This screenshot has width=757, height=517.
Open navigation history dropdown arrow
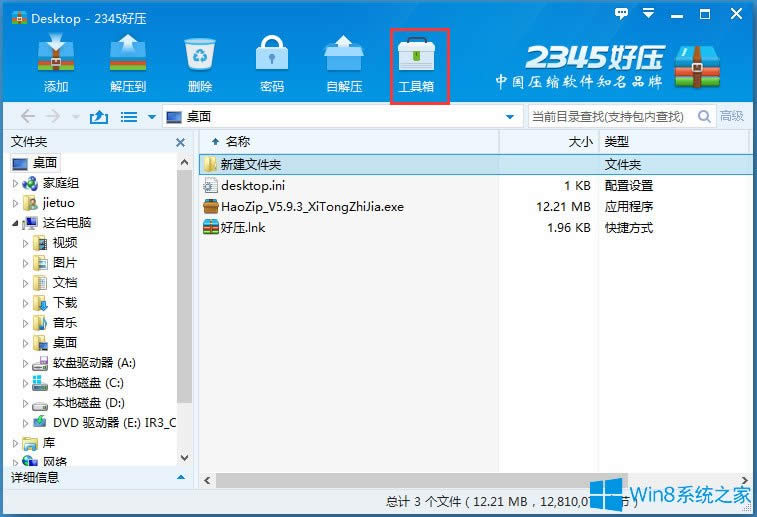pos(76,117)
